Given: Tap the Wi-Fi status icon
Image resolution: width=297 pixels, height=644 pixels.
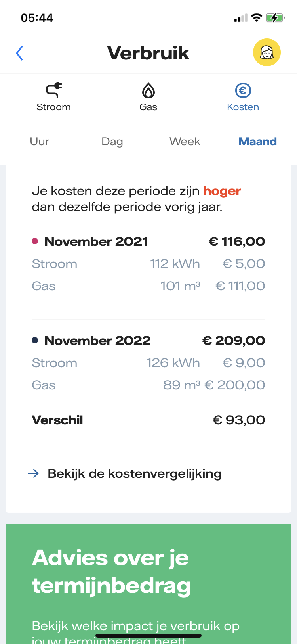Looking at the screenshot, I should coord(257,18).
